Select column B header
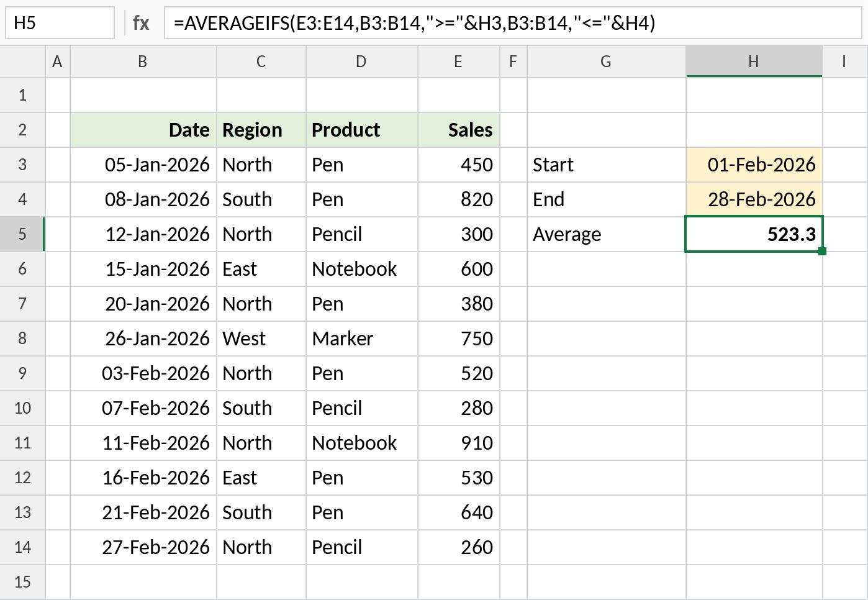 coord(143,61)
